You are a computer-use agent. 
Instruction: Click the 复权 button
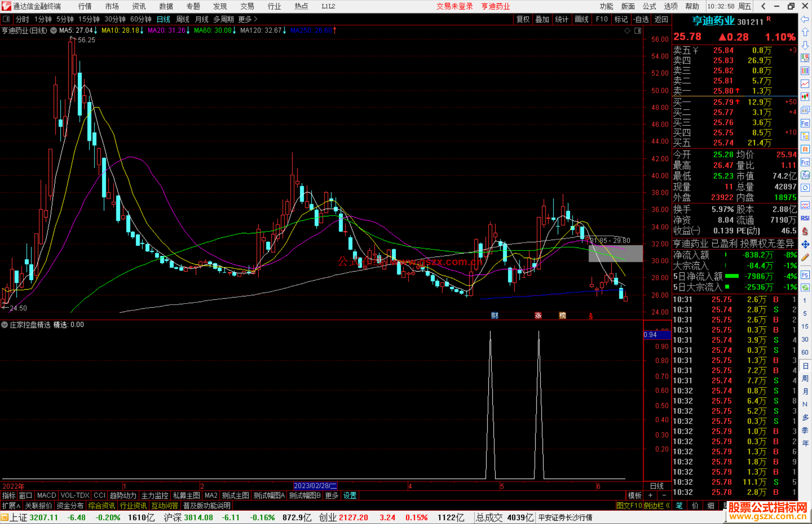(x=523, y=19)
